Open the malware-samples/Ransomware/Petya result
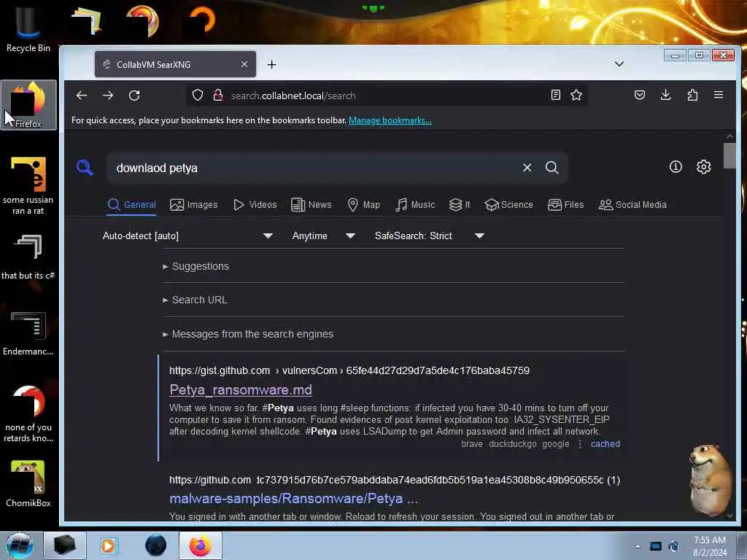Image resolution: width=747 pixels, height=560 pixels. tap(293, 499)
